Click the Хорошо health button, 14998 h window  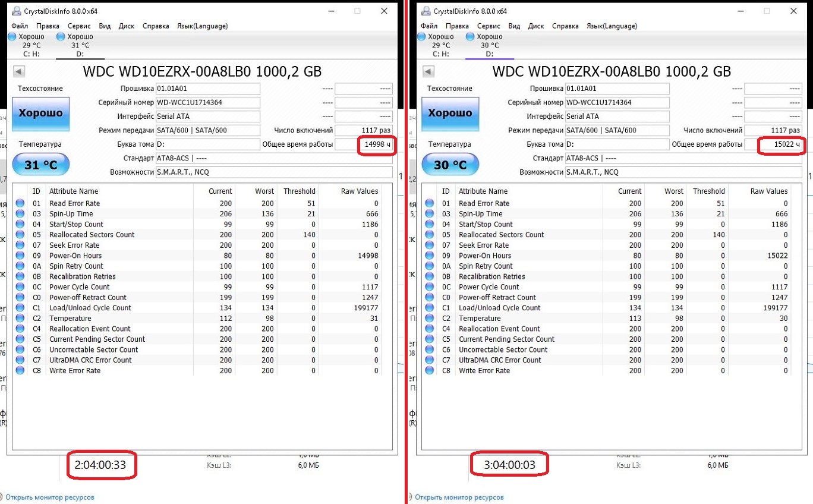41,113
